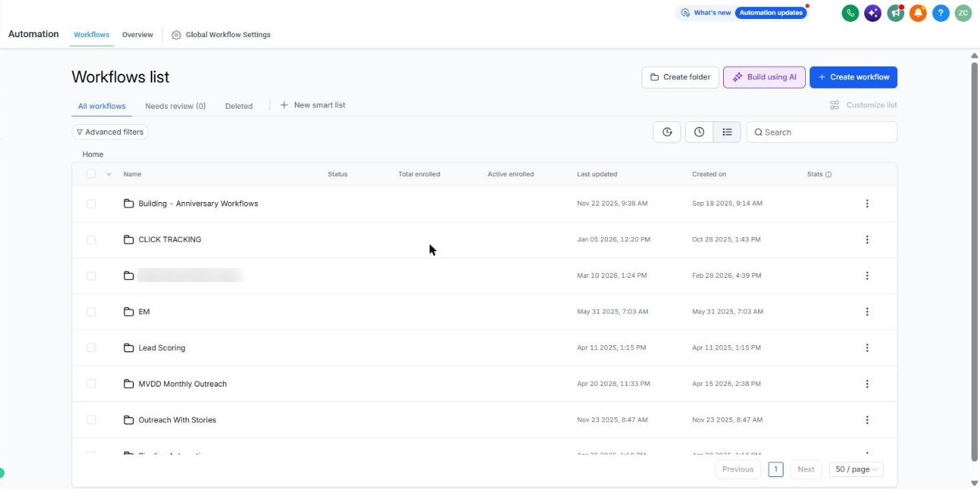Go to the Previous page
Viewport: 980px width, 489px height.
click(x=738, y=469)
